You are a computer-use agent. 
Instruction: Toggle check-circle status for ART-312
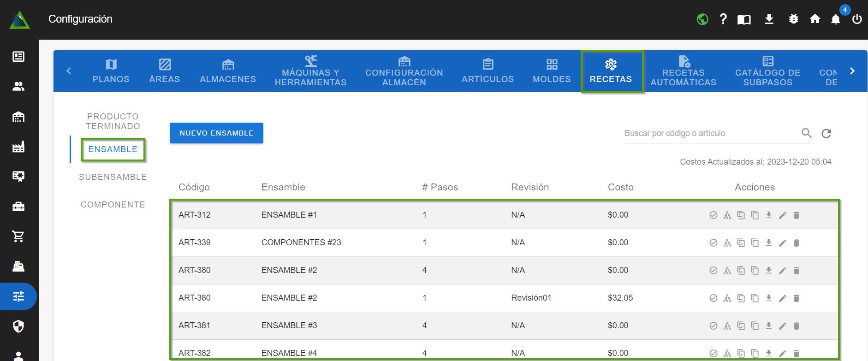point(713,215)
